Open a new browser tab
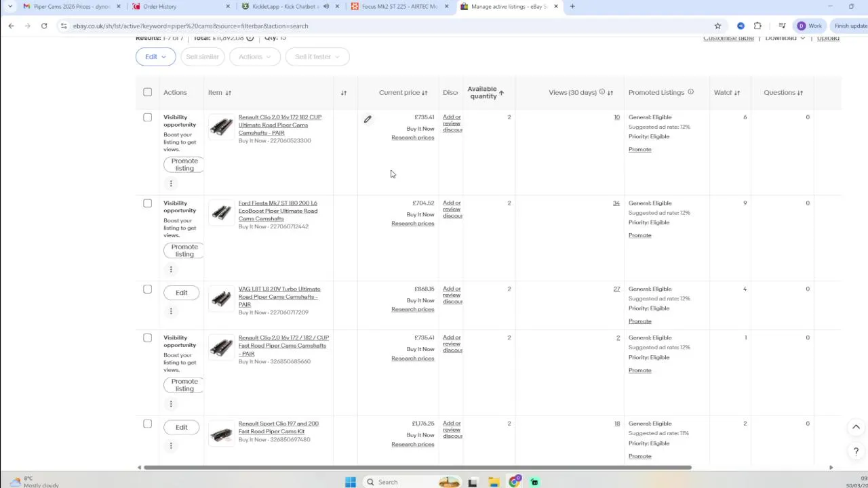868x488 pixels. 572,6
